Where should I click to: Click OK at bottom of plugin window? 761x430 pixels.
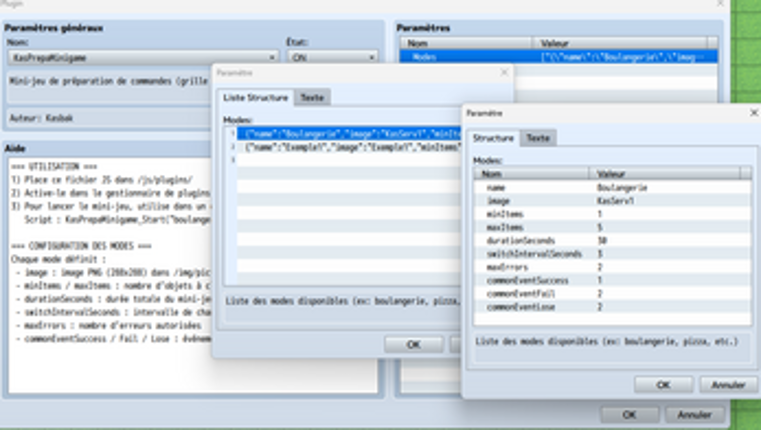pos(629,415)
